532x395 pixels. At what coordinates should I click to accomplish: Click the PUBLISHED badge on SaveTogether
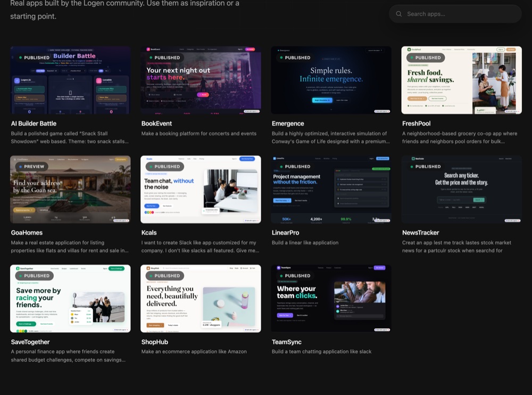35,276
